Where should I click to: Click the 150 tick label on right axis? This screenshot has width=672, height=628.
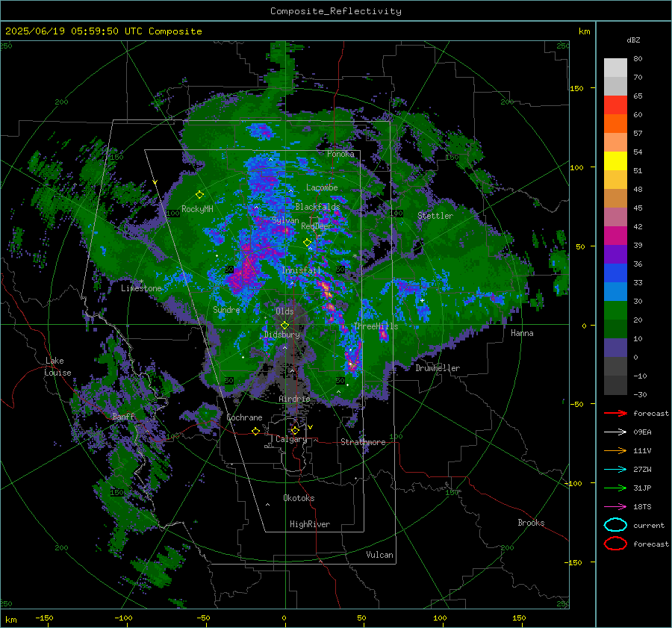tap(576, 88)
